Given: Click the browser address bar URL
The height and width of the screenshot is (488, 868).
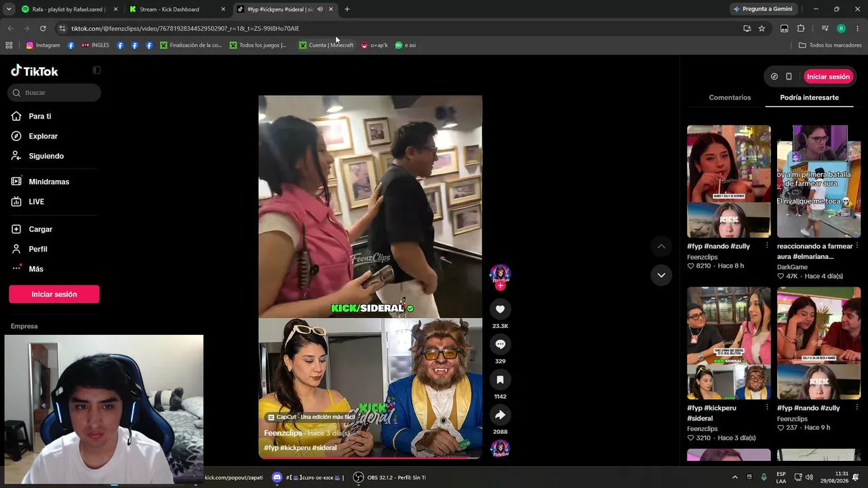Looking at the screenshot, I should 185,28.
